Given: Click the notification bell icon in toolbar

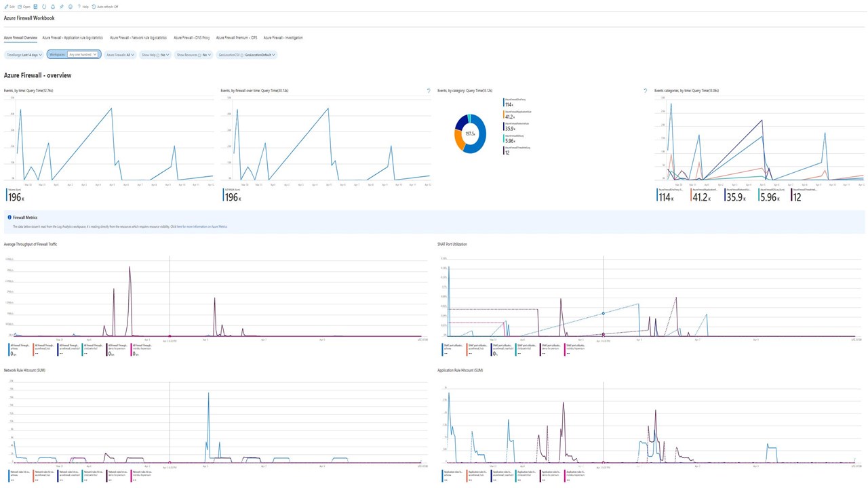Looking at the screenshot, I should pos(53,7).
